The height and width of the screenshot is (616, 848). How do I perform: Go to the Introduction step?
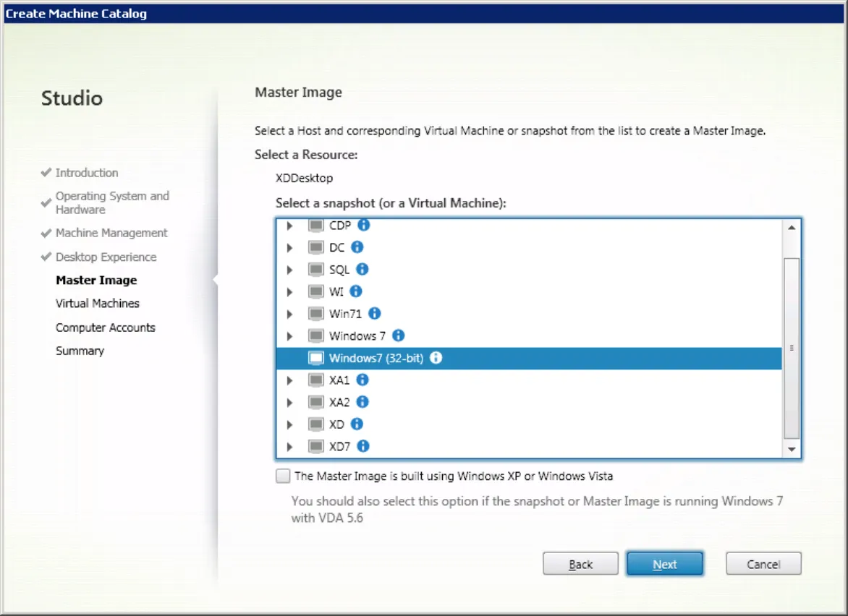[x=87, y=173]
